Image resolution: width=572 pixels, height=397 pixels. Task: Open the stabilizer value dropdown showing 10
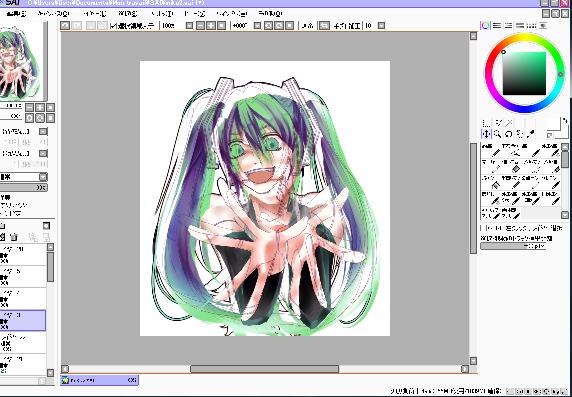point(381,26)
